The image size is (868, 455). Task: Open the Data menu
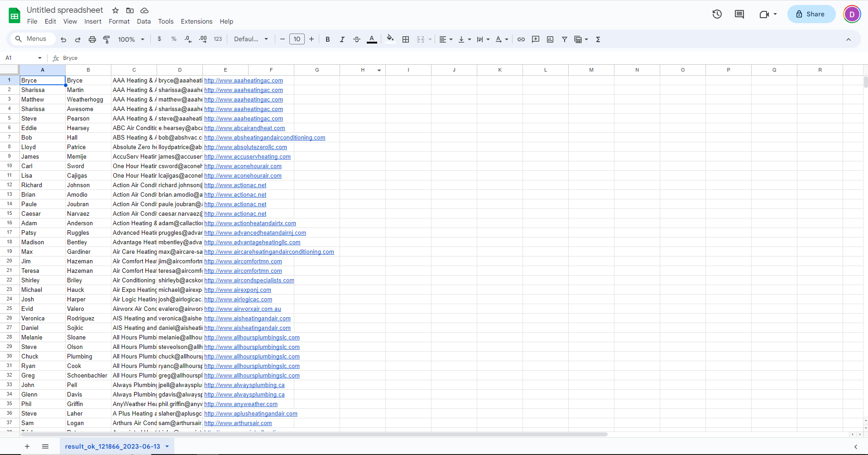tap(144, 21)
